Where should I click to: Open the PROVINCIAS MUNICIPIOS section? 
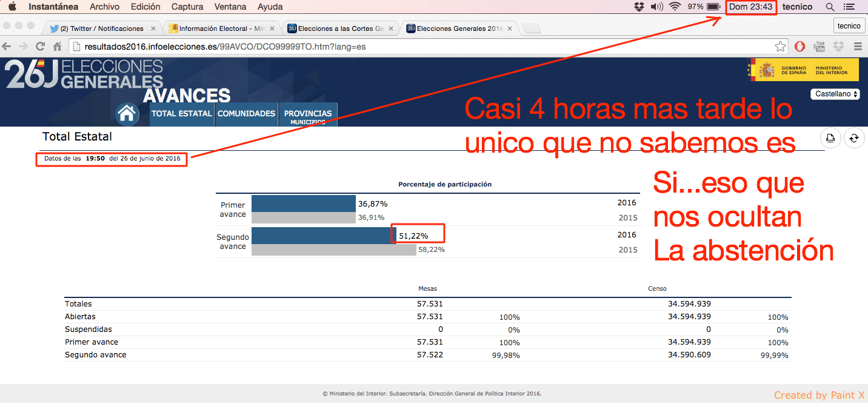(308, 115)
